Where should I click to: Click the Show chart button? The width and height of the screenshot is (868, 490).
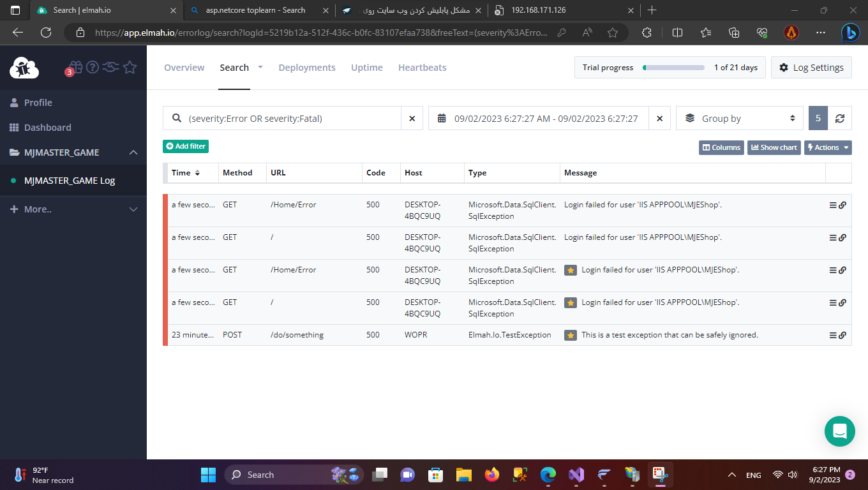tap(774, 147)
